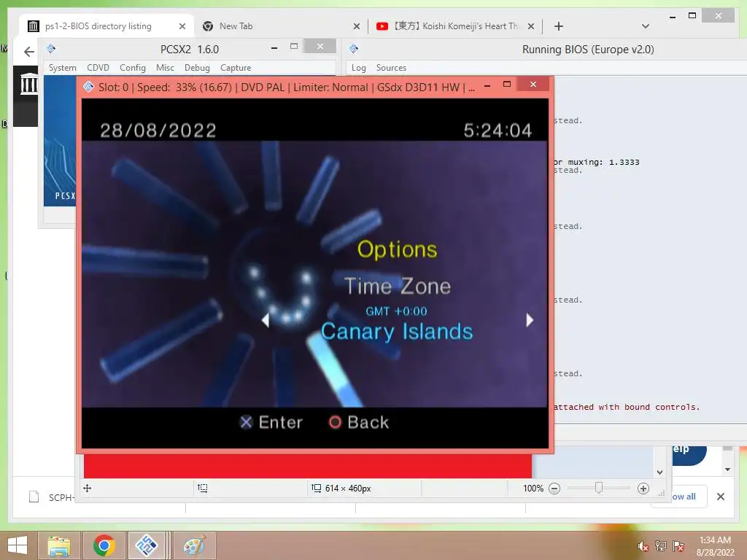The width and height of the screenshot is (747, 560).
Task: Click the Show all downloads link
Action: pos(684,497)
